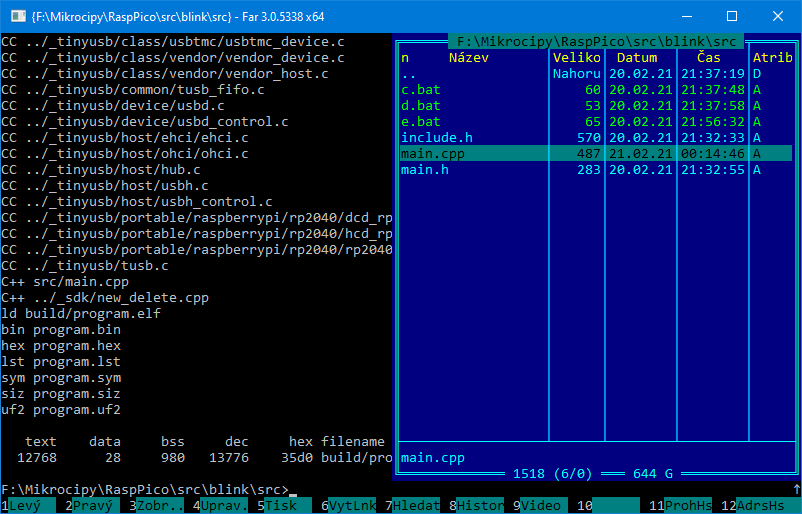The height and width of the screenshot is (514, 802).
Task: Click the Název column header
Action: [469, 58]
